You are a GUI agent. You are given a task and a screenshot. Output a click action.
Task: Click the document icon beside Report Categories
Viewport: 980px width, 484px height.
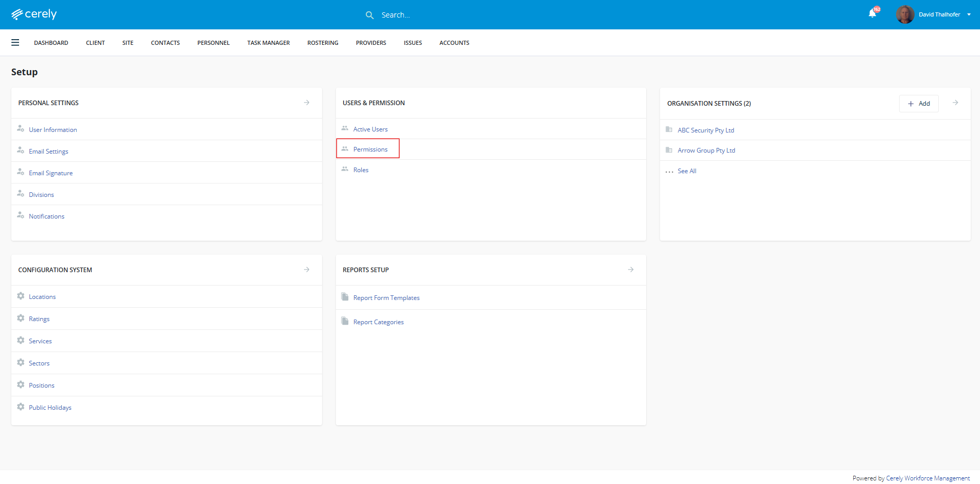click(x=345, y=321)
